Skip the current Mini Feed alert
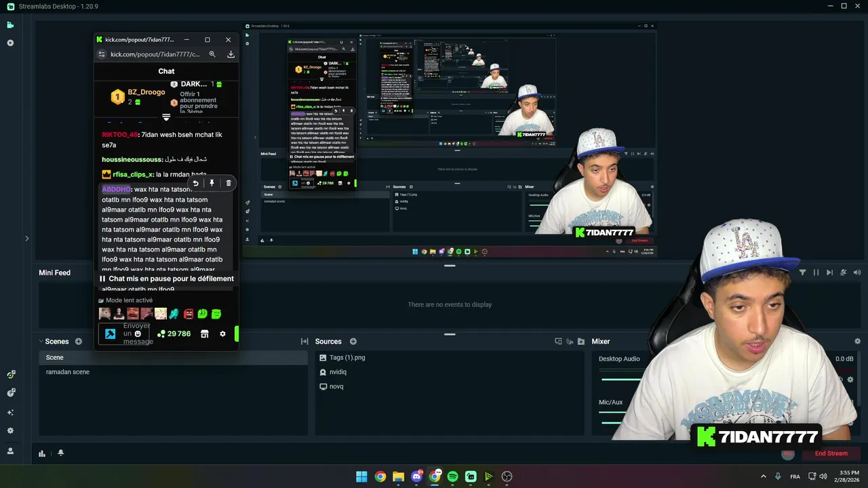This screenshot has width=868, height=488. point(829,272)
